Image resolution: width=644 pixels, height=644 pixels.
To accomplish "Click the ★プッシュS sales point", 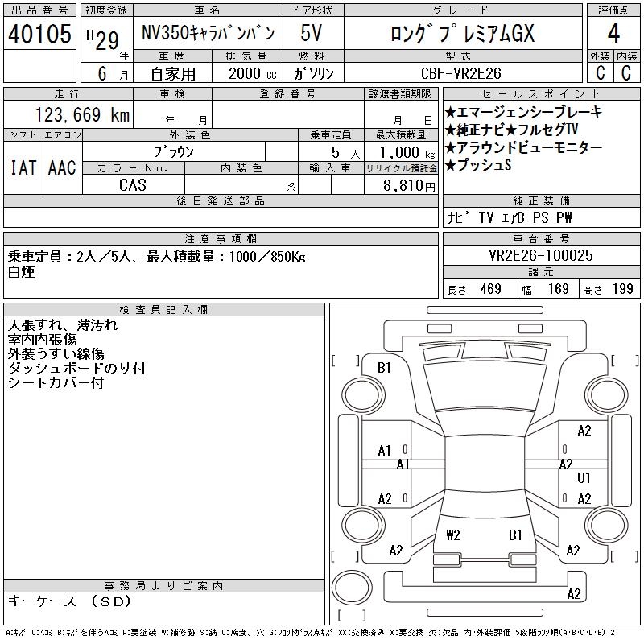I will [478, 165].
